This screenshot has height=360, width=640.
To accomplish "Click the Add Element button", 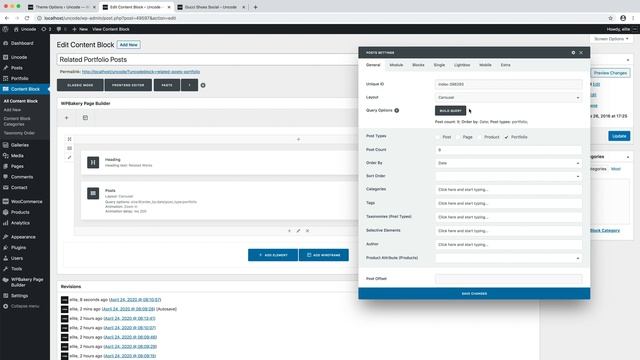I will (x=273, y=255).
